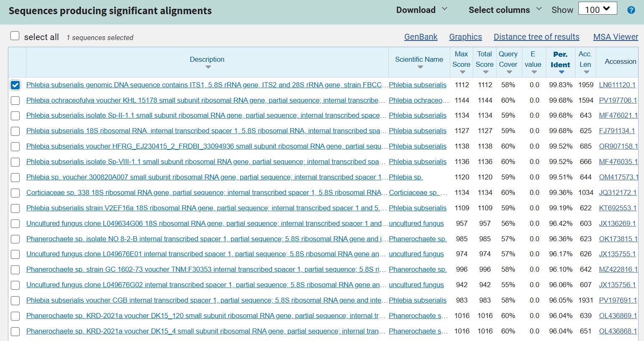Open accession OL436868.1
The width and height of the screenshot is (644, 341).
coord(618,331)
